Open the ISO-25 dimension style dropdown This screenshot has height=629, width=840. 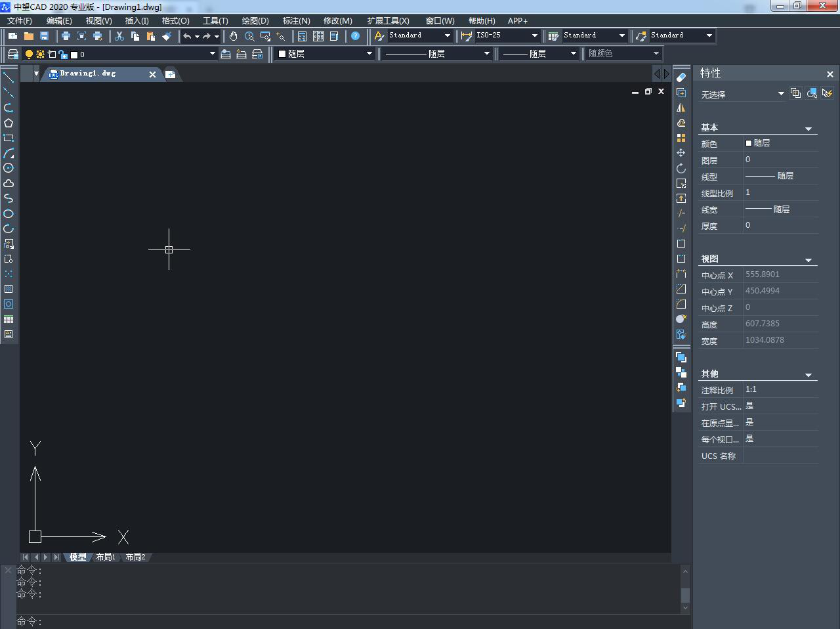tap(534, 35)
